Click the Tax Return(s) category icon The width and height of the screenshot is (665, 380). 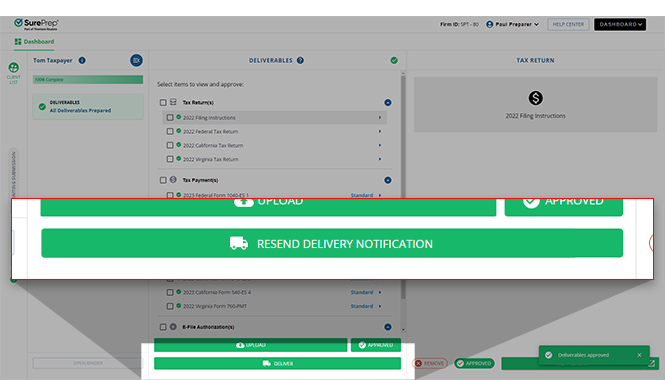click(173, 102)
